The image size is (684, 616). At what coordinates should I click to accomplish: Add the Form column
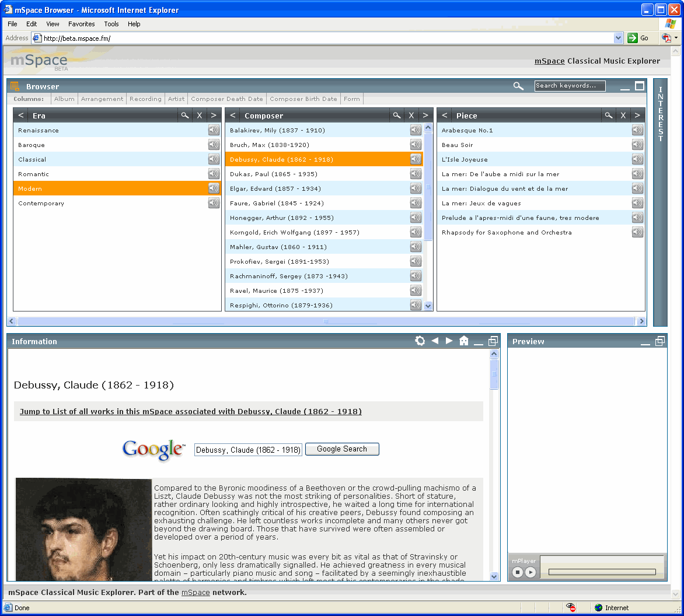(x=351, y=99)
